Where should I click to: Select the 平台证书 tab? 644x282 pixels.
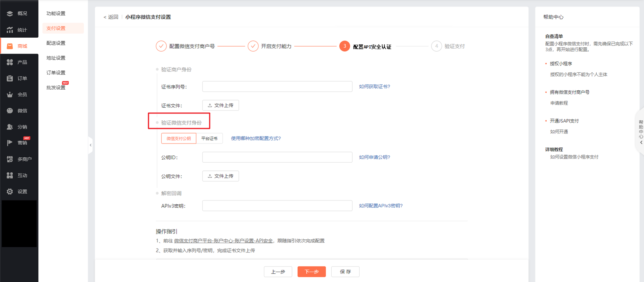tap(209, 138)
